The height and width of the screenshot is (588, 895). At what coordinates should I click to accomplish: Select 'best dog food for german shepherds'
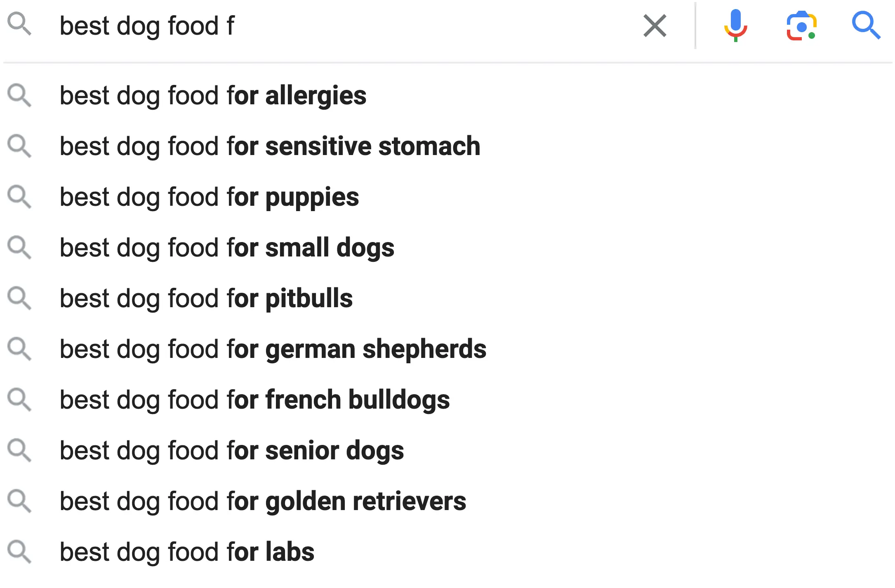273,349
